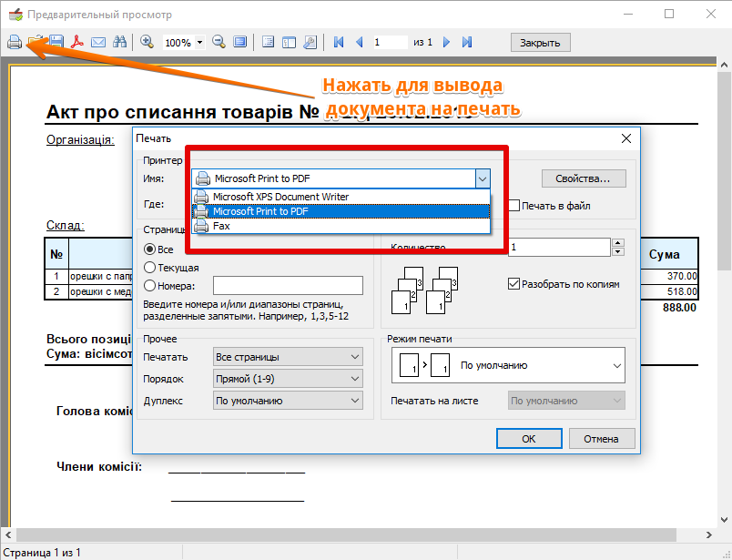Click the Члени комісії: label
Image resolution: width=732 pixels, height=560 pixels.
(99, 466)
